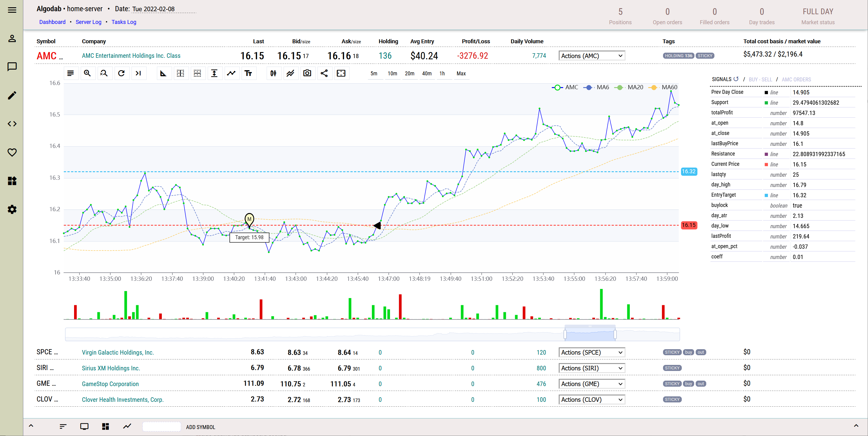This screenshot has height=436, width=868.
Task: Toggle chart legend lines icon
Action: click(x=70, y=73)
